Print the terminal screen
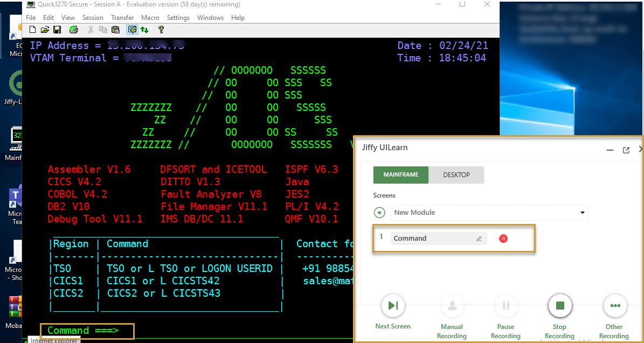The width and height of the screenshot is (644, 343). click(x=73, y=30)
